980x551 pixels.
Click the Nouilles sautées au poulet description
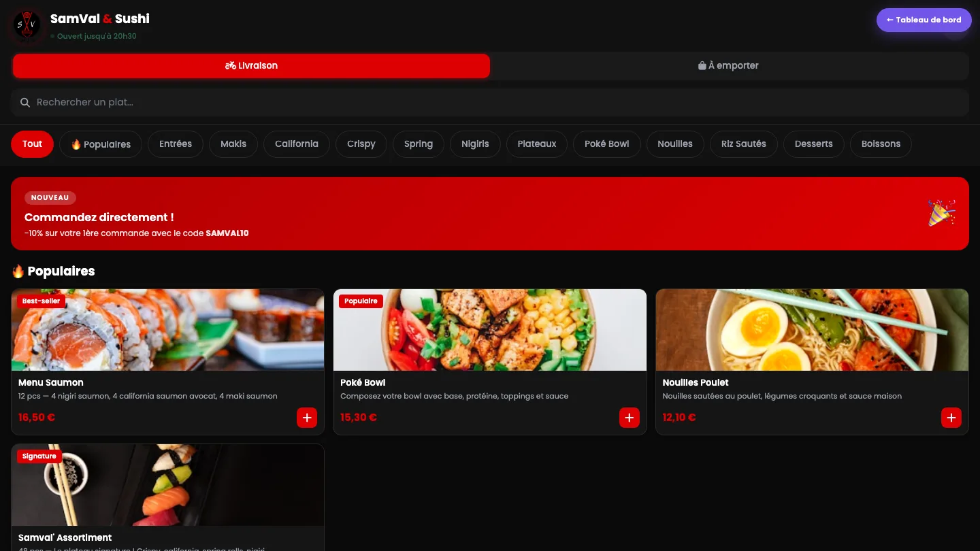pyautogui.click(x=782, y=397)
